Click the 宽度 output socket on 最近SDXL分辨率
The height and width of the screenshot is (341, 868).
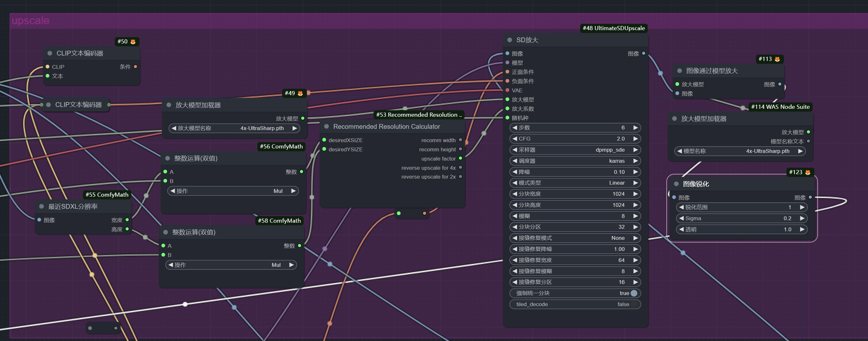tap(127, 220)
